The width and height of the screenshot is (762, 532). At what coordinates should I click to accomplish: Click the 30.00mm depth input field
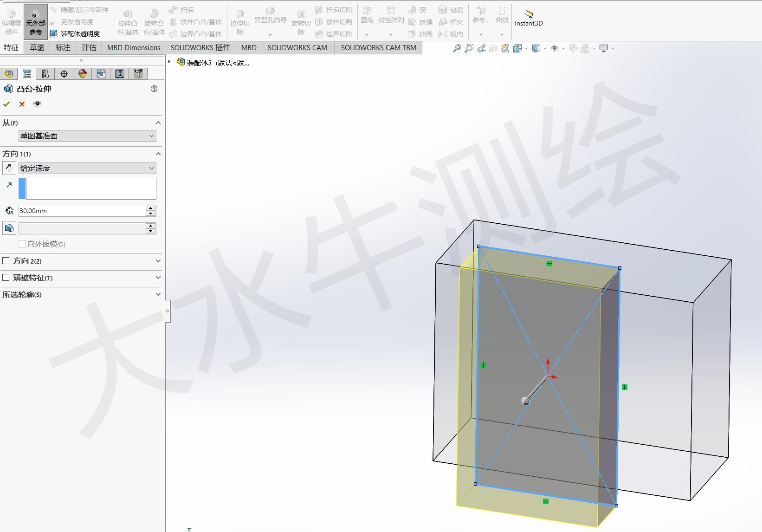coord(82,211)
